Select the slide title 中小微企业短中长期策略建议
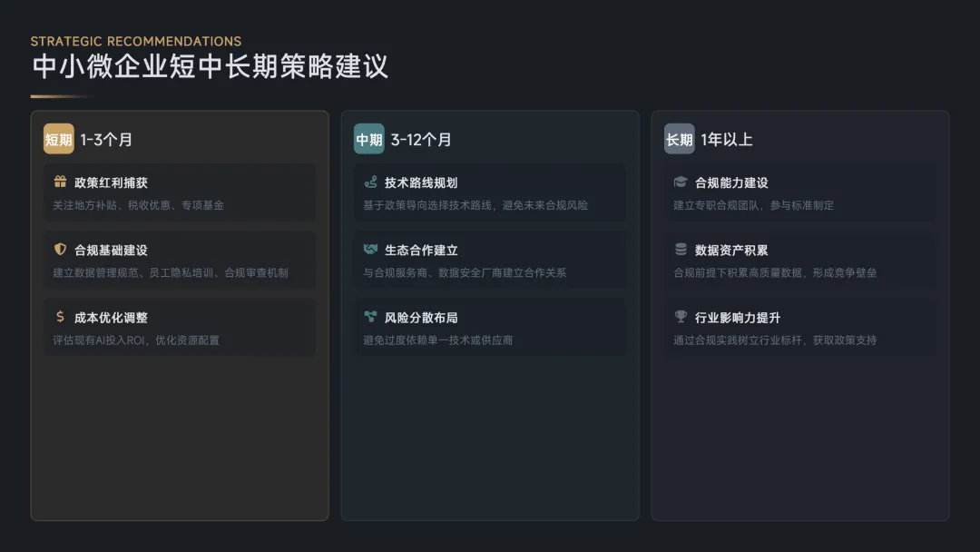Screen dimensions: 980x552 (x=210, y=66)
